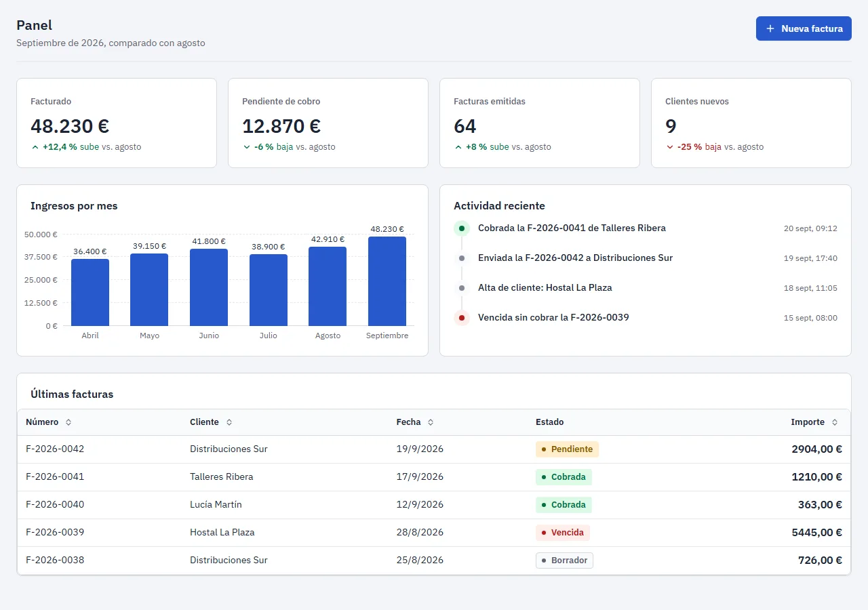
Task: Open activity Enviada la F-2026-0042 a Distribuciones Sur
Action: click(575, 258)
